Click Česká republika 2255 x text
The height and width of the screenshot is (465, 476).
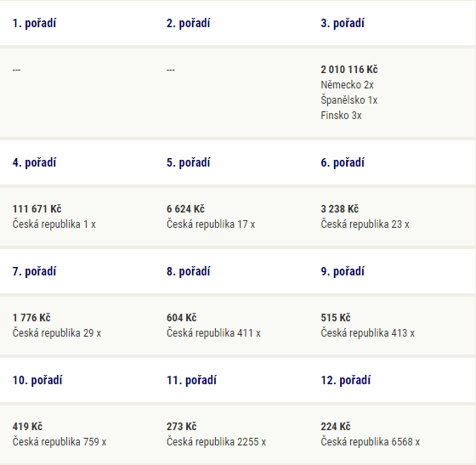(216, 442)
